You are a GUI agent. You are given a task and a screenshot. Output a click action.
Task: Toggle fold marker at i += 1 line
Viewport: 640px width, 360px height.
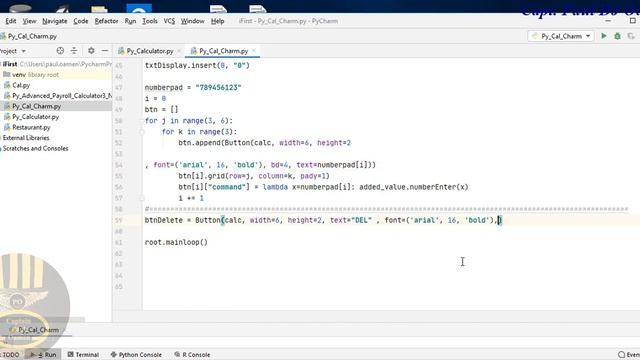pos(142,198)
